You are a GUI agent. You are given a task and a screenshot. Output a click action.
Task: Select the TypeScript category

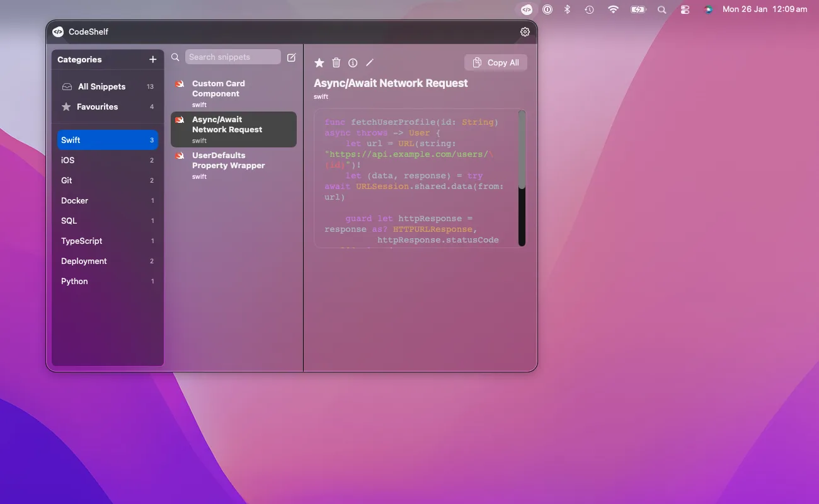pos(82,241)
